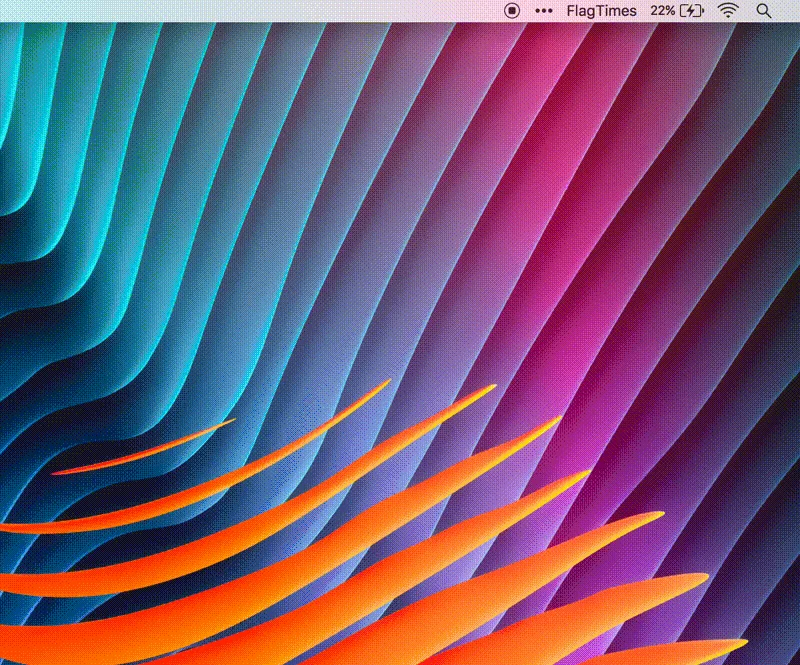Click the 22% battery text in the menu bar

coord(660,10)
